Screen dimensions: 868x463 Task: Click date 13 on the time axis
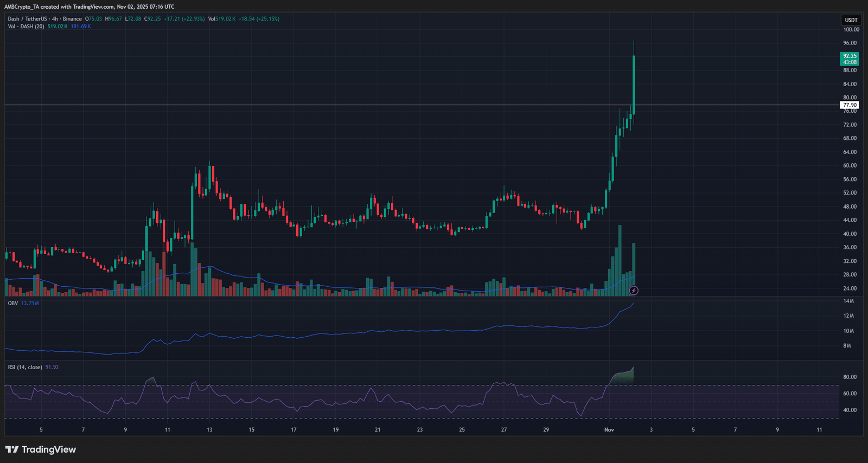pyautogui.click(x=209, y=430)
